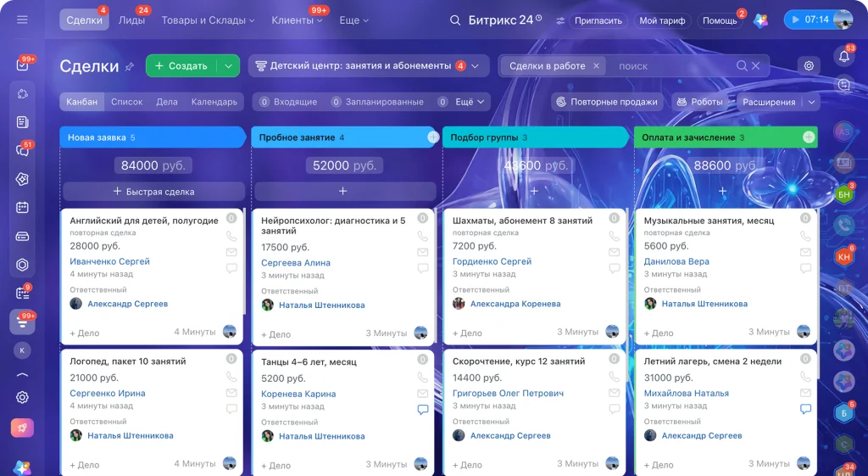Switch to Календарь view tab

point(214,102)
